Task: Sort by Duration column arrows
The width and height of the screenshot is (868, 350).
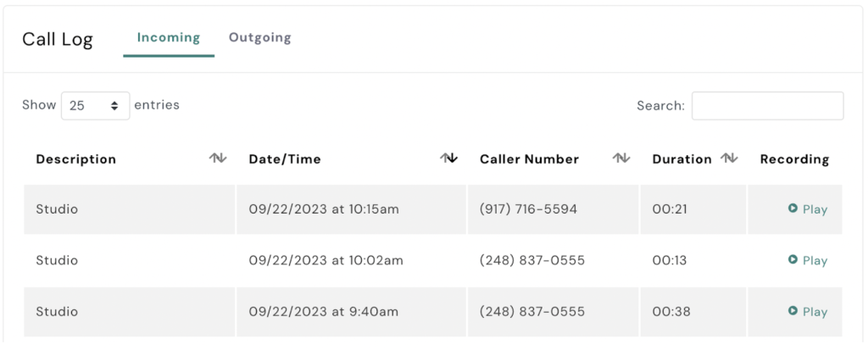Action: coord(729,158)
